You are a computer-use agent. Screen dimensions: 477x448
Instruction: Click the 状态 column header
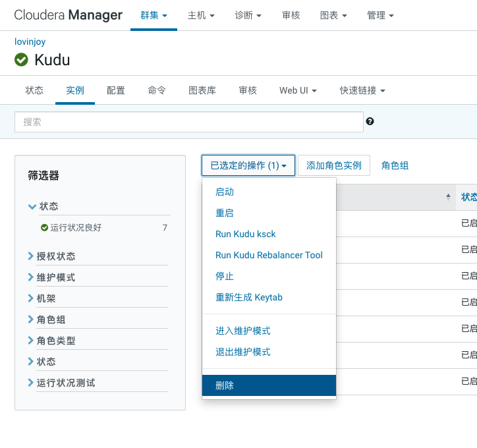pyautogui.click(x=469, y=197)
